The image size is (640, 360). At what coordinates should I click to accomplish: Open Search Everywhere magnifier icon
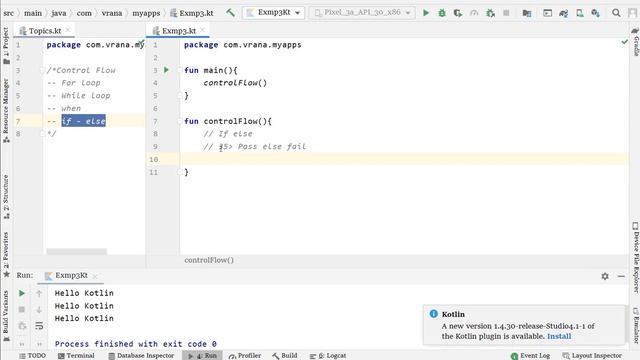pos(616,13)
